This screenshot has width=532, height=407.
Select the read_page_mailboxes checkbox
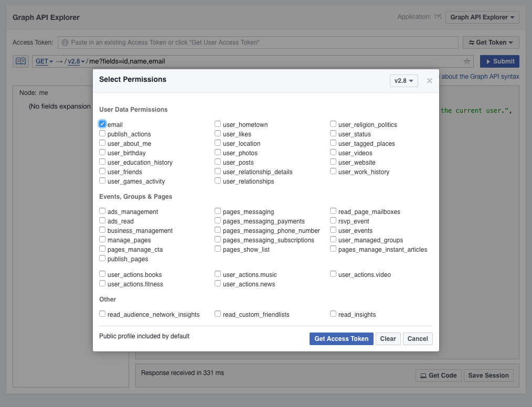[333, 211]
